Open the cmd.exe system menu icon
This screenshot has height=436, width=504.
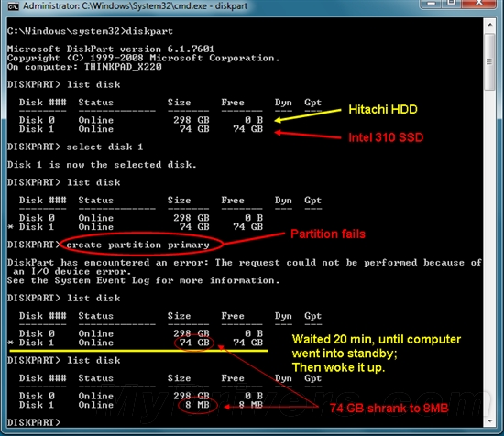click(x=14, y=6)
